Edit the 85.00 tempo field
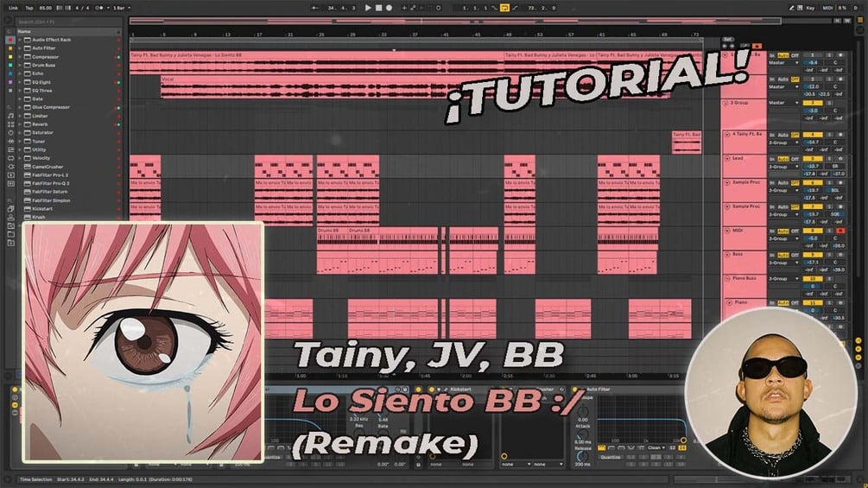This screenshot has width=868, height=488. [46, 8]
